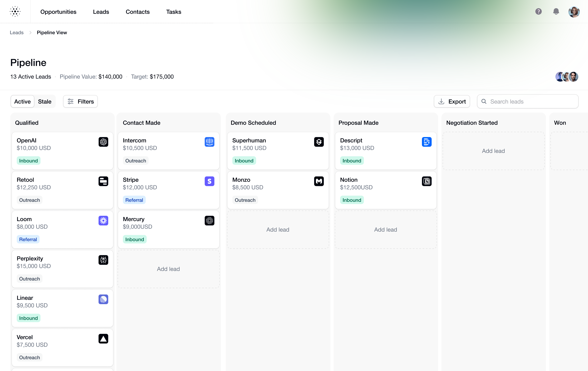Click the Linear logo icon
This screenshot has width=588, height=371.
coord(103,299)
